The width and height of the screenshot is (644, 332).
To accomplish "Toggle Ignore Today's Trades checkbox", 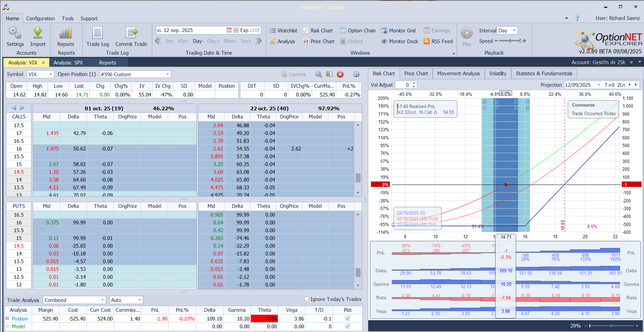I will coord(306,299).
